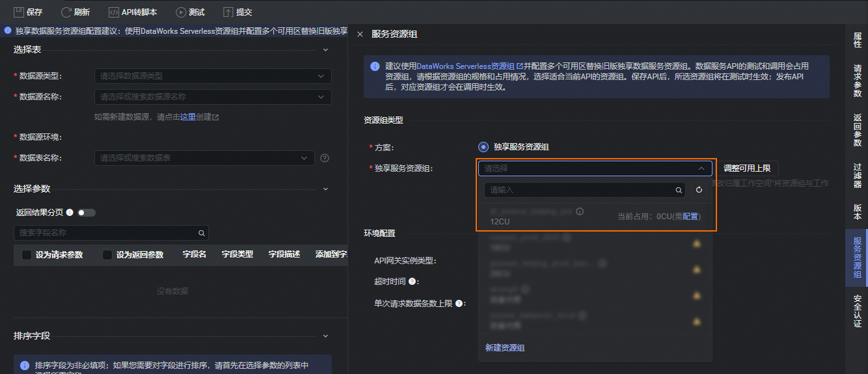Click help icon beside 单次请求数据条数上限

[x=459, y=303]
